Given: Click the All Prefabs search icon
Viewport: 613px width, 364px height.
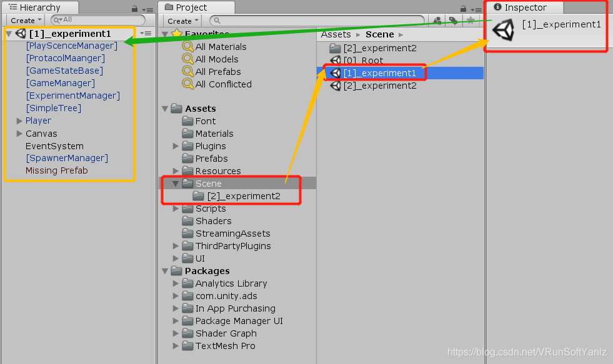Looking at the screenshot, I should point(188,71).
